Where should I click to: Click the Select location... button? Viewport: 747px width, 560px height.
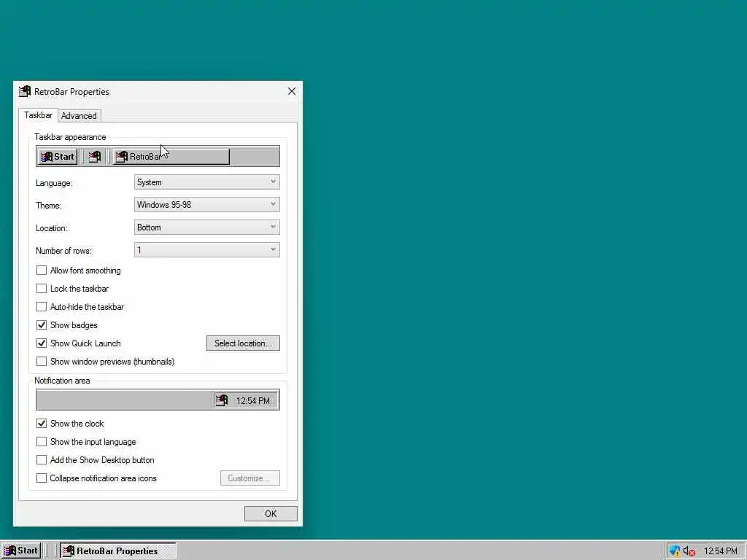click(243, 343)
